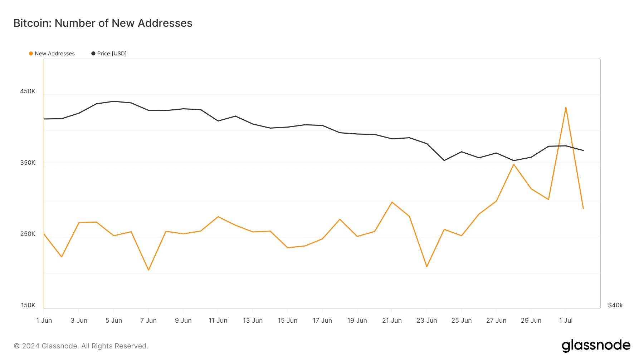
Task: Click the chart title Bitcoin: Number of New Addresses
Action: click(x=103, y=23)
